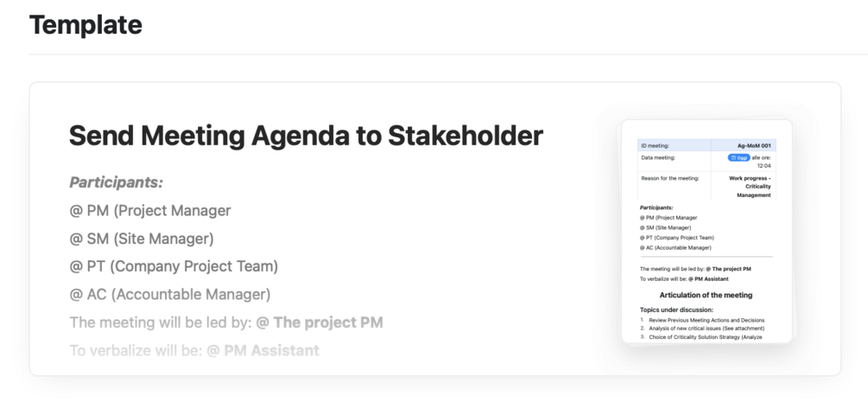This screenshot has height=409, width=868.
Task: Click the Send Meeting Agenda to Stakeholder title
Action: coord(306,136)
